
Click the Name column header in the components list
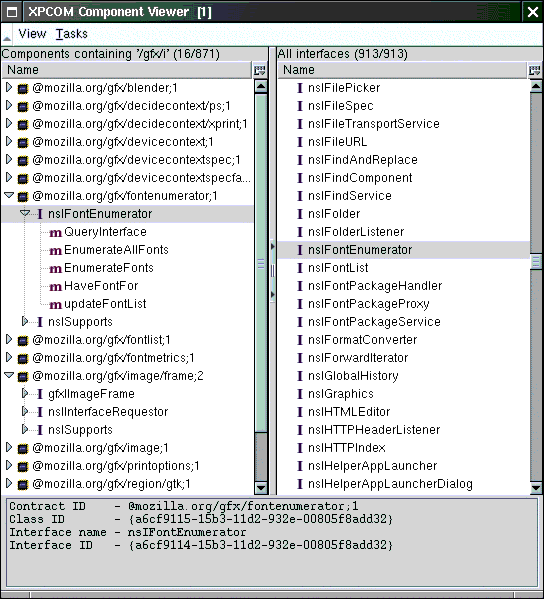[x=127, y=70]
